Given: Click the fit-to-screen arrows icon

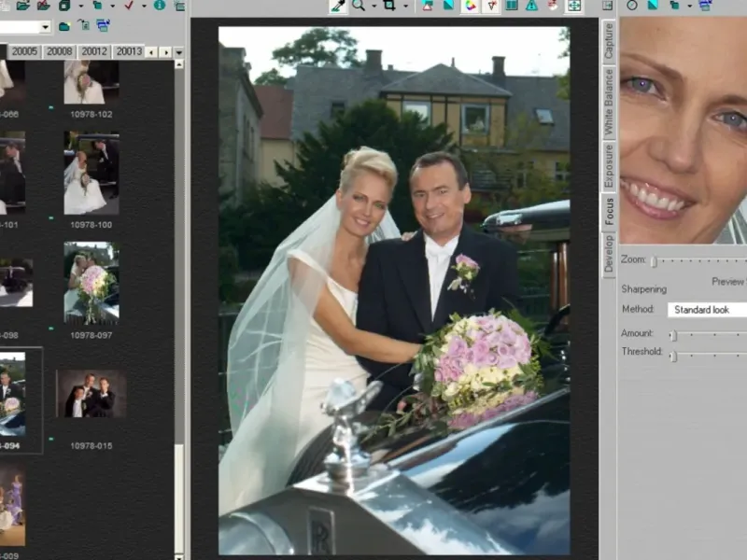Looking at the screenshot, I should [x=574, y=6].
